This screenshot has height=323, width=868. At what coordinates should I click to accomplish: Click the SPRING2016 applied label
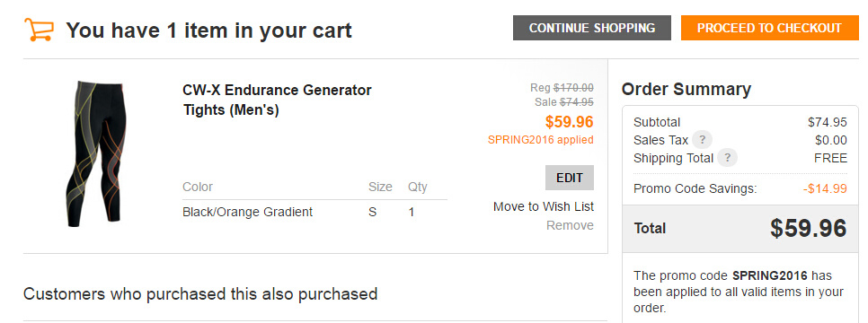click(x=540, y=140)
